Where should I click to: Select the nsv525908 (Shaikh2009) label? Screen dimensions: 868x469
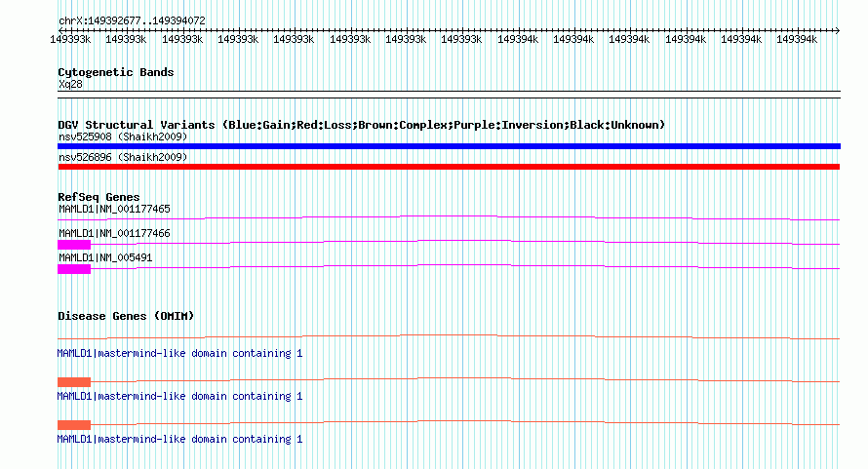coord(123,137)
